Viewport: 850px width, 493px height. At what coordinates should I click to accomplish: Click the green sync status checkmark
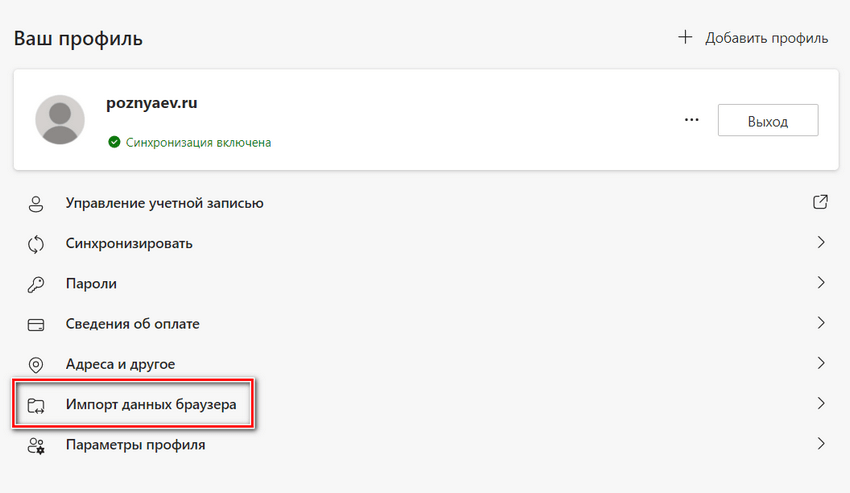[x=114, y=143]
